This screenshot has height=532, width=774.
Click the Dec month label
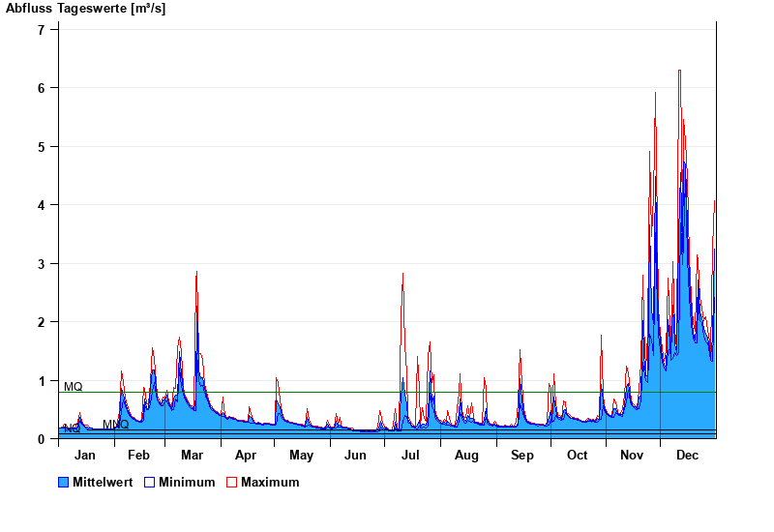[x=687, y=456]
